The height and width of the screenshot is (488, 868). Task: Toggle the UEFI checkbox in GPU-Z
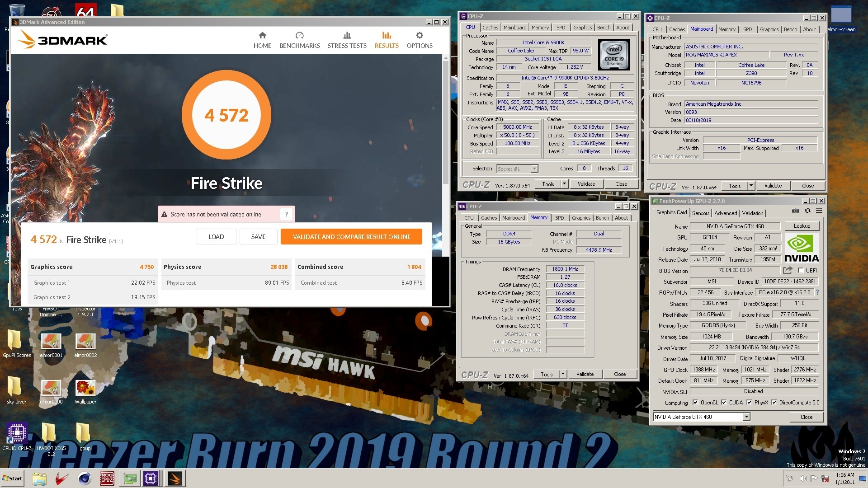point(801,270)
